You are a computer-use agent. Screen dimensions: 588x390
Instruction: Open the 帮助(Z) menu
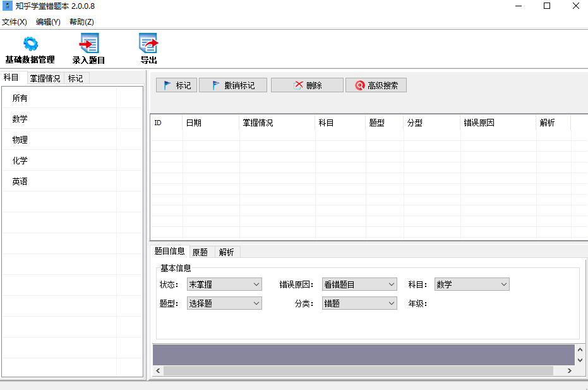point(81,22)
